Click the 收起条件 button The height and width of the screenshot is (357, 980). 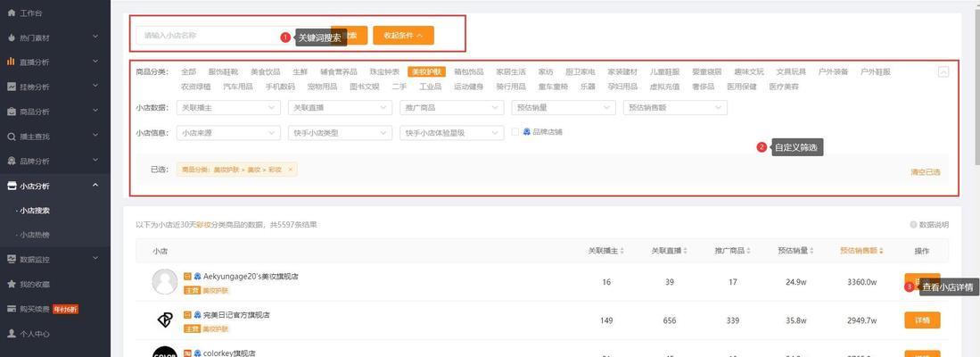click(403, 36)
